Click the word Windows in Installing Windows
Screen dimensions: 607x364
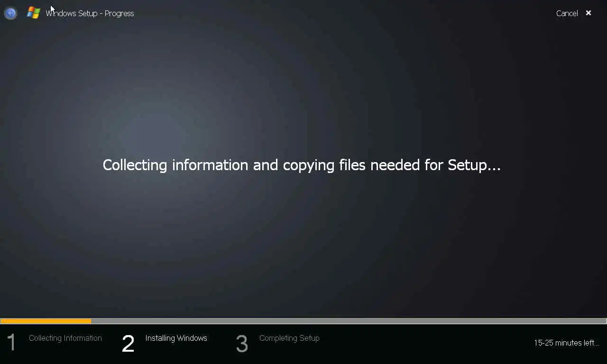point(192,338)
